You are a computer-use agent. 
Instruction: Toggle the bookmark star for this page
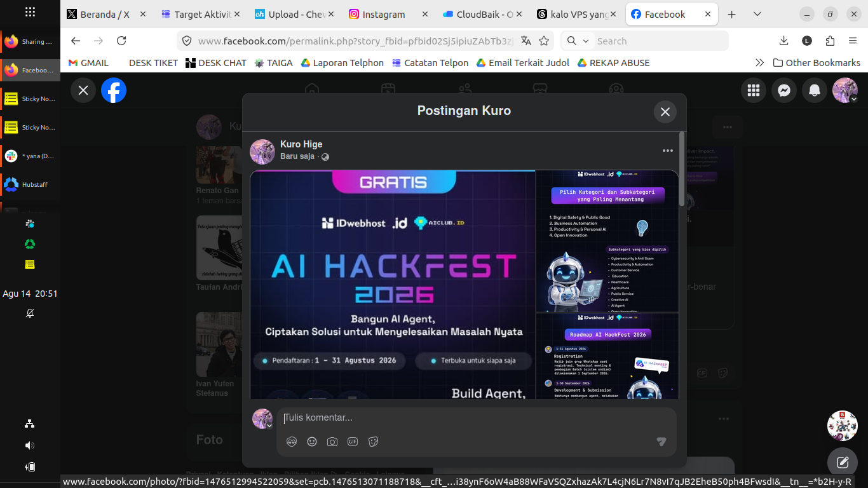544,41
